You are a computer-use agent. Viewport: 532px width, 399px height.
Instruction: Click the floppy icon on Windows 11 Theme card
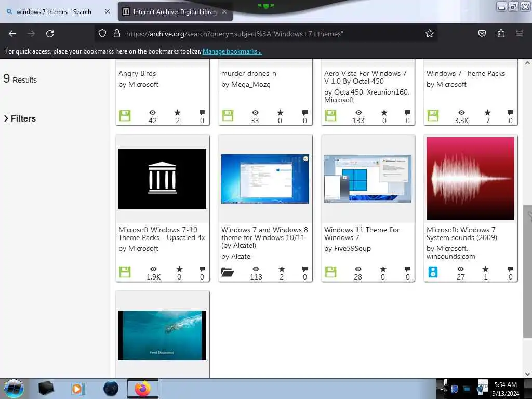pyautogui.click(x=330, y=272)
